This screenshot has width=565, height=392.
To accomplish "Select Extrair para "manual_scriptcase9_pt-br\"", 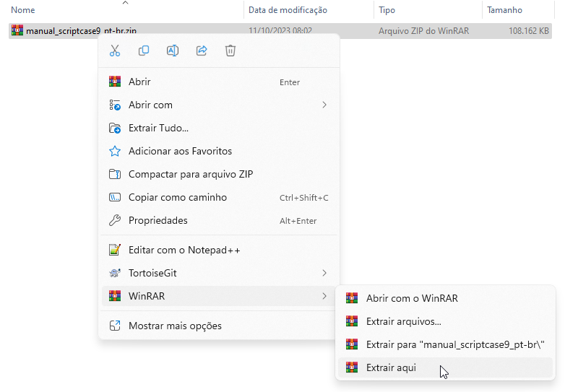I will 445,344.
